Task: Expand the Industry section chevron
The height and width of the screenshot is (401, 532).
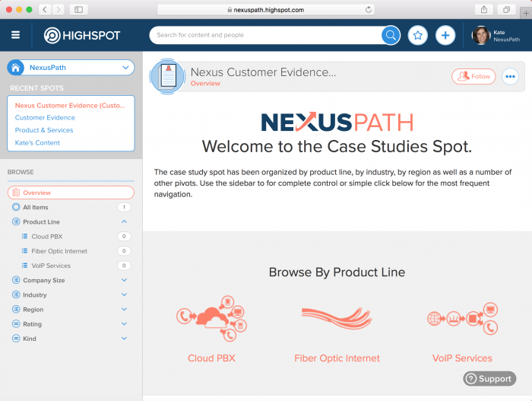Action: click(124, 294)
